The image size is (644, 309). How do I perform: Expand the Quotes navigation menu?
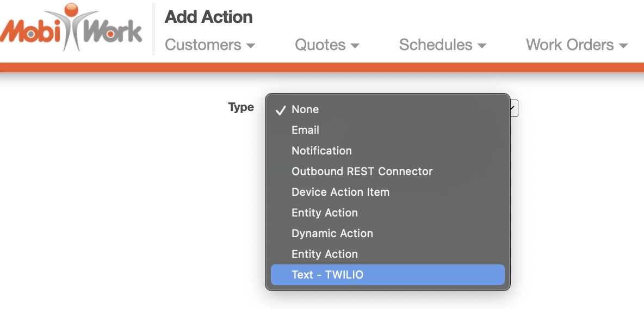327,45
